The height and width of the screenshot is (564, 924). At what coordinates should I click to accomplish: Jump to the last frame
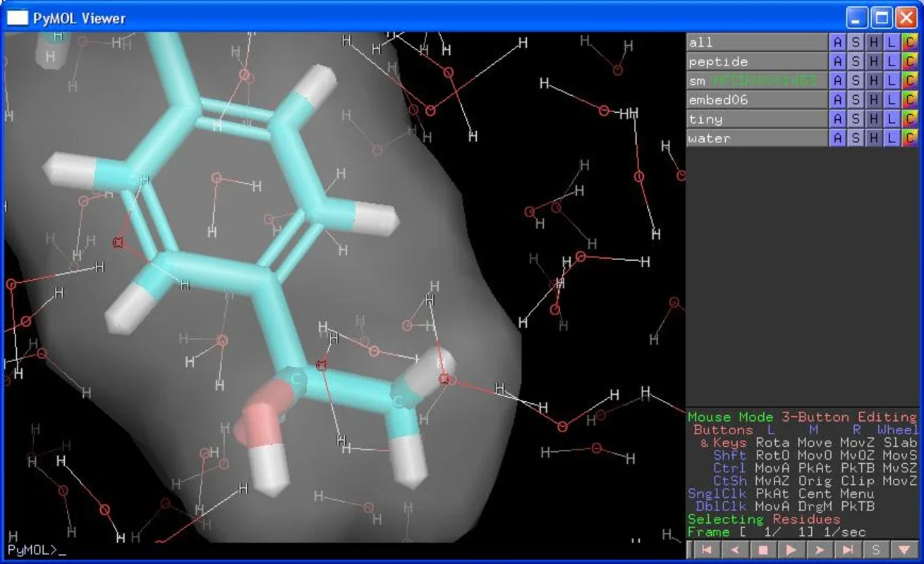(849, 550)
